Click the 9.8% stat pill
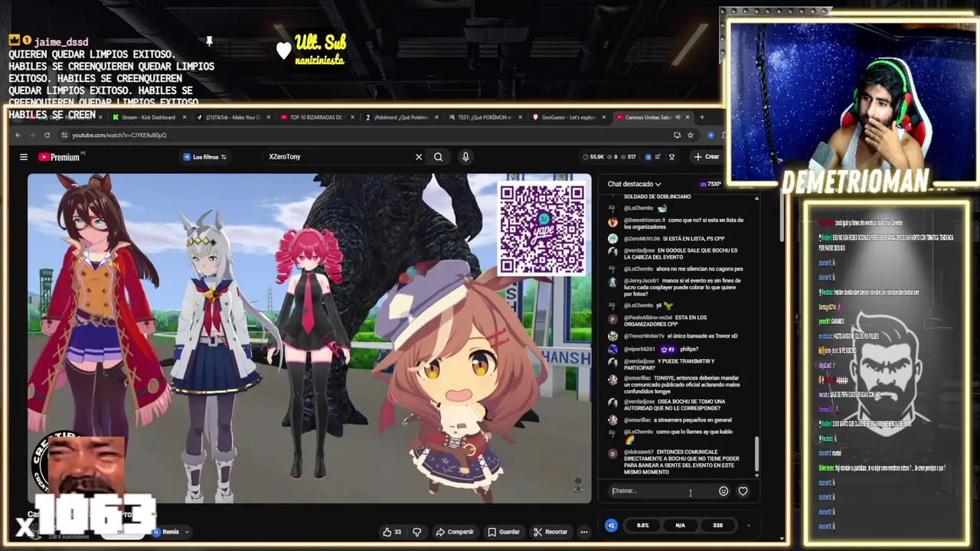This screenshot has width=980, height=551. pyautogui.click(x=642, y=525)
